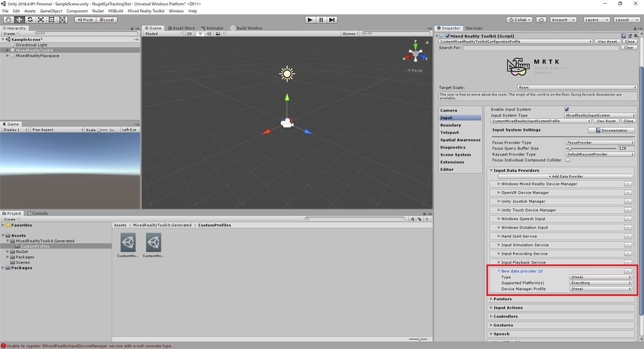The width and height of the screenshot is (644, 349).
Task: Check Focus Individual Compound Collider
Action: coord(568,160)
